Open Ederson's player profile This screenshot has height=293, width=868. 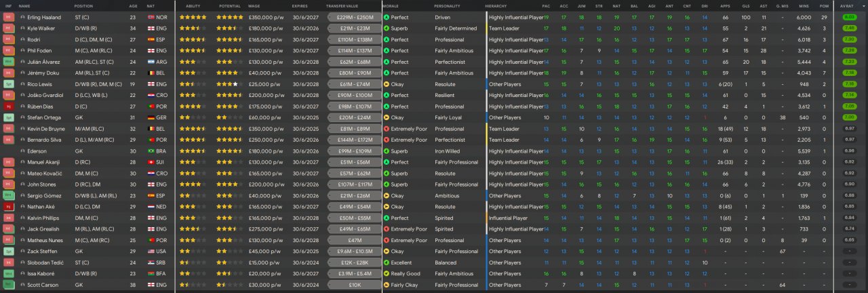(37, 151)
